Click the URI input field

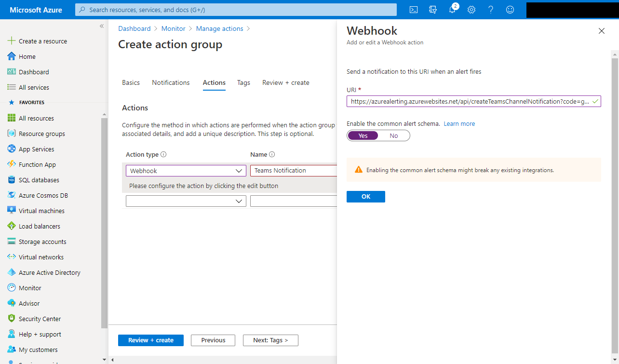474,101
